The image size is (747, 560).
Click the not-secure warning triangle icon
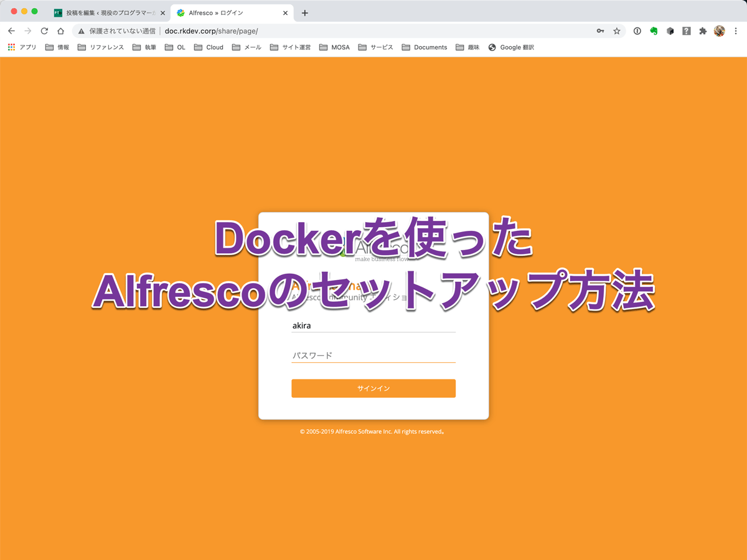(81, 31)
